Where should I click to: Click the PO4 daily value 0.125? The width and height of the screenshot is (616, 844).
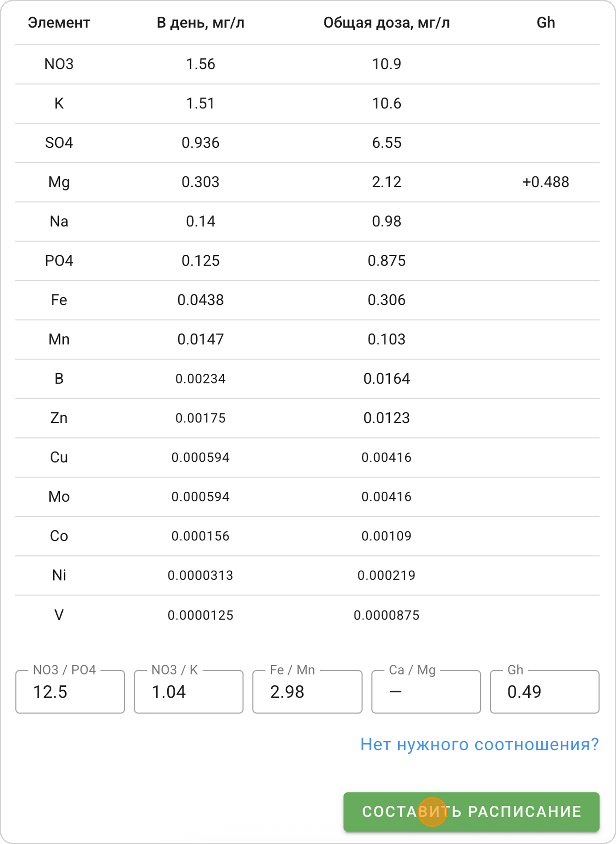pos(200,261)
